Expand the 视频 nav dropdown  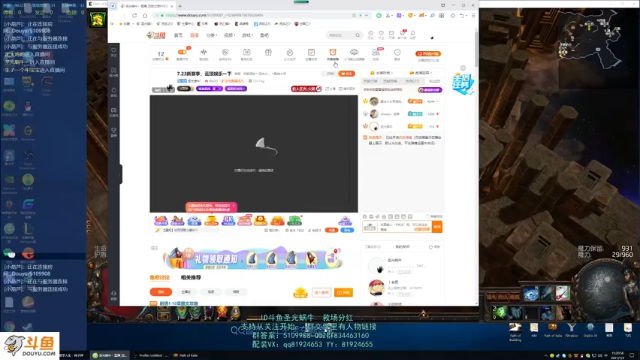pyautogui.click(x=229, y=36)
